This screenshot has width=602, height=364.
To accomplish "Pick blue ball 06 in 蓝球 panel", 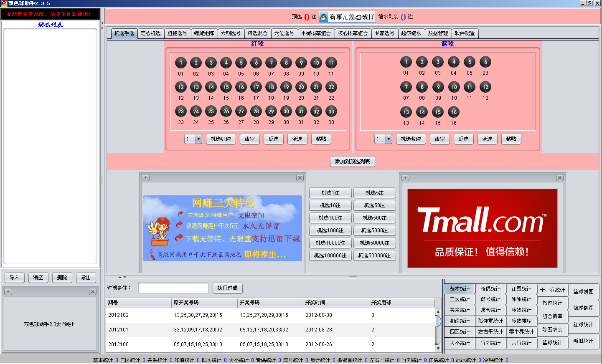I will [485, 62].
